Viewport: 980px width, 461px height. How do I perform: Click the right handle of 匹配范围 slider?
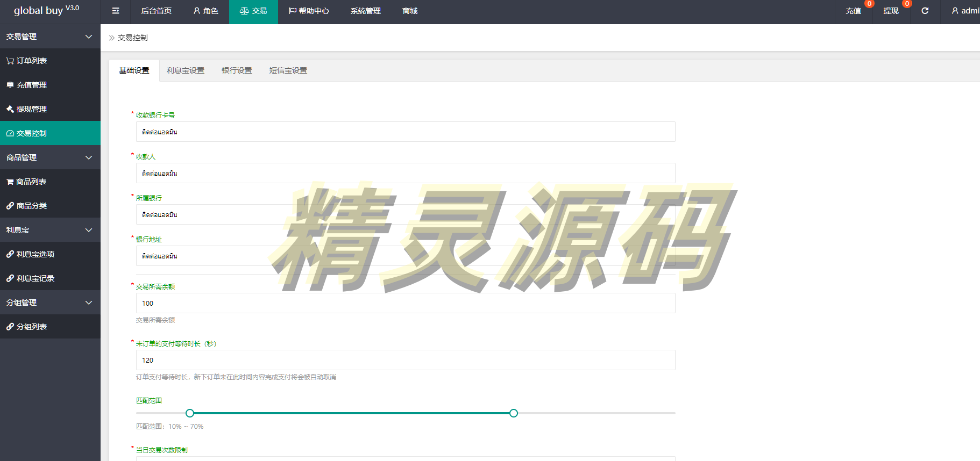[514, 413]
